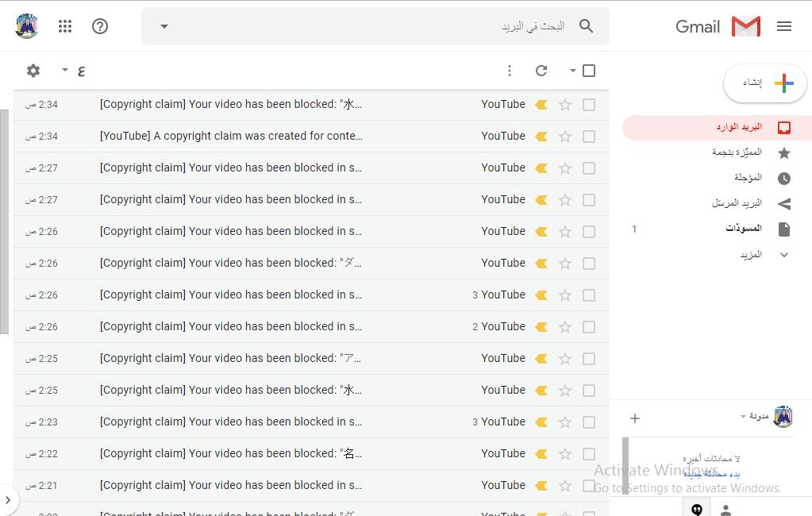The image size is (812, 516).
Task: Star the 2:34 Copyright claim email
Action: pyautogui.click(x=565, y=105)
